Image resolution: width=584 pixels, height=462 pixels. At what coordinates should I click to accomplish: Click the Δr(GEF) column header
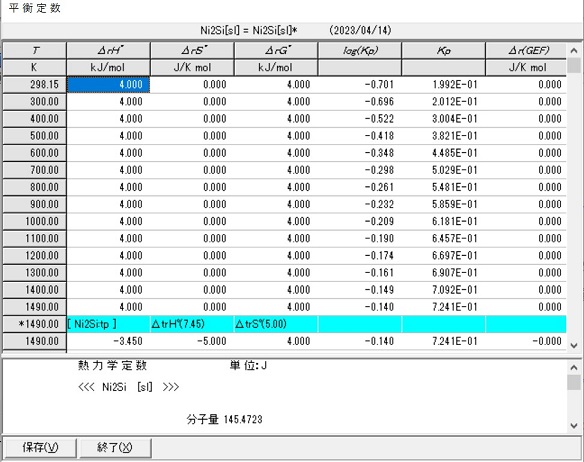526,50
